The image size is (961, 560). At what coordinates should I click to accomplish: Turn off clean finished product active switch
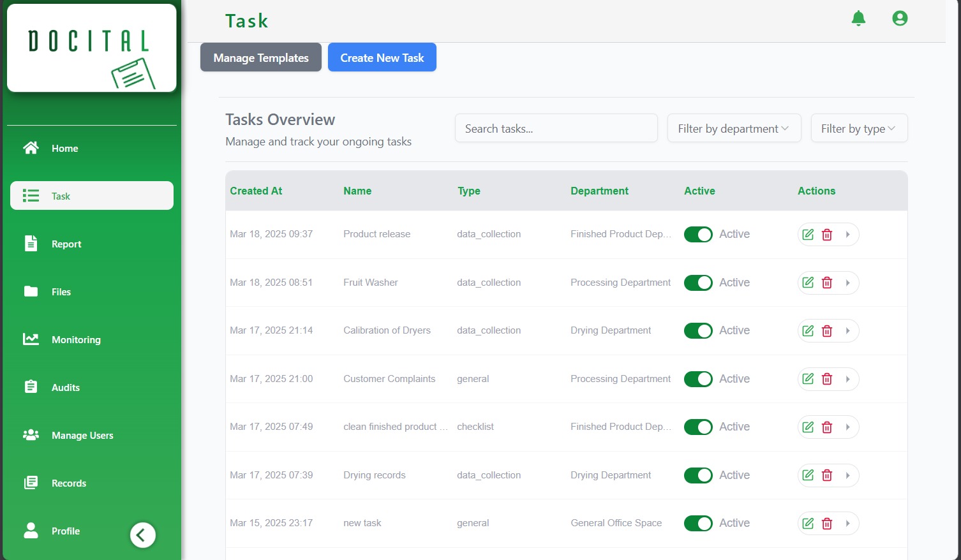[698, 427]
